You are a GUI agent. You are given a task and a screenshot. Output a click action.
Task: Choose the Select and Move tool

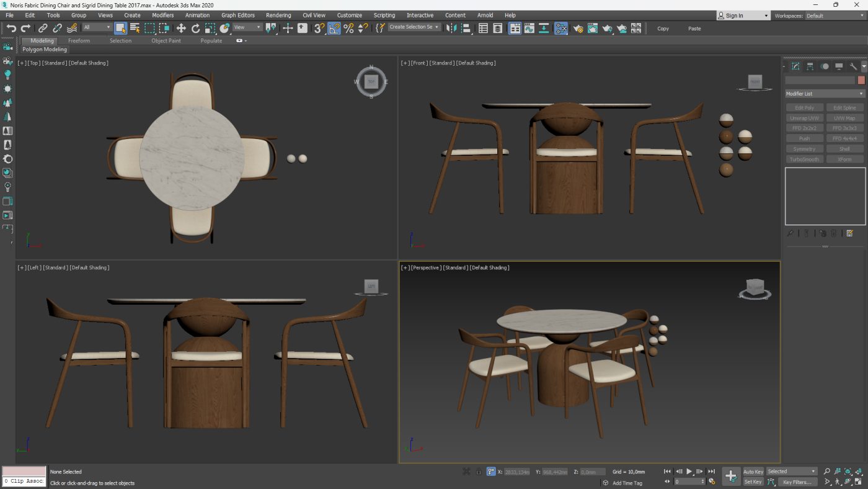click(181, 28)
